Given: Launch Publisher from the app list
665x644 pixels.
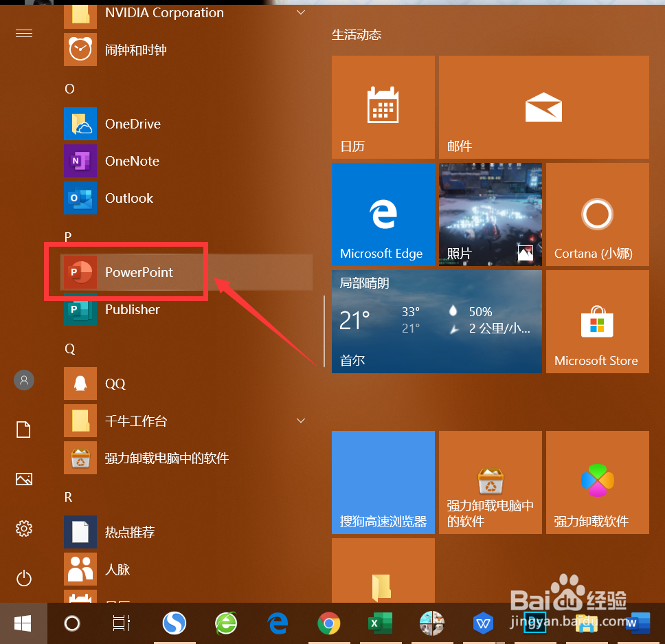Looking at the screenshot, I should 187,309.
